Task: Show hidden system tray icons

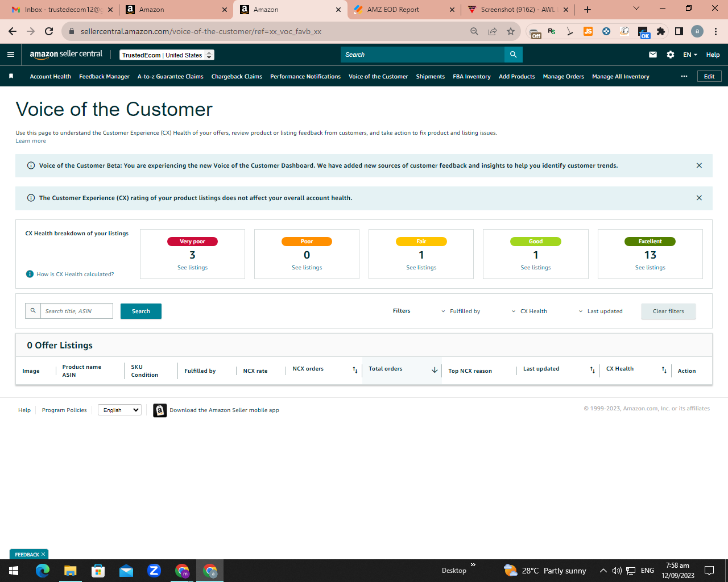Action: point(603,571)
